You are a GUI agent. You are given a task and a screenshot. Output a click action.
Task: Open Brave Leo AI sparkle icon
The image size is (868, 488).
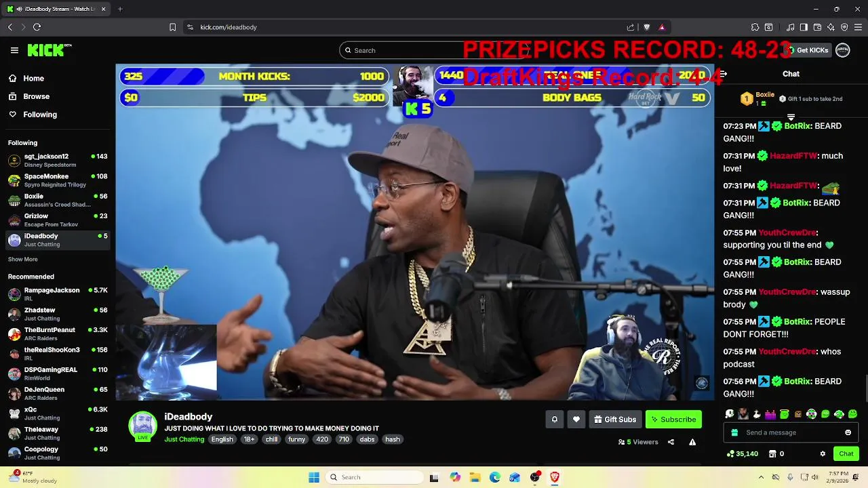tap(831, 27)
